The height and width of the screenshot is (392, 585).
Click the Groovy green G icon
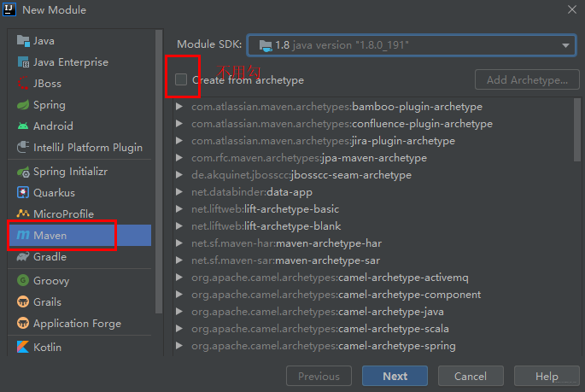click(23, 280)
